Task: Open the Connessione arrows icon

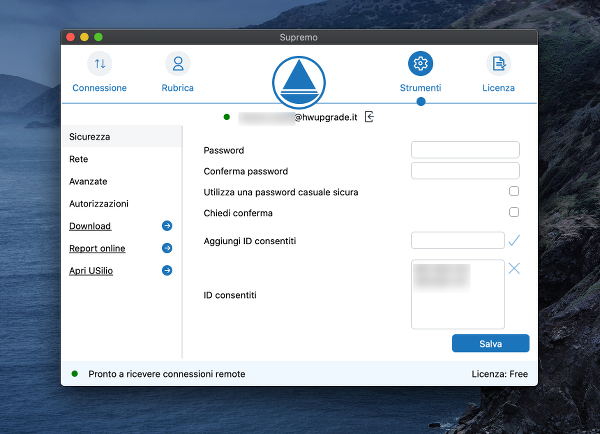Action: 99,64
